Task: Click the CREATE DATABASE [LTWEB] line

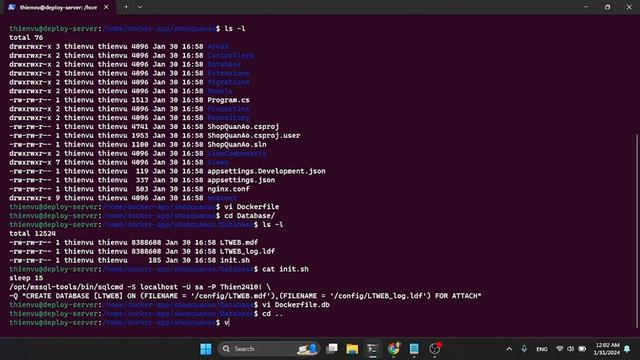Action: click(x=245, y=296)
